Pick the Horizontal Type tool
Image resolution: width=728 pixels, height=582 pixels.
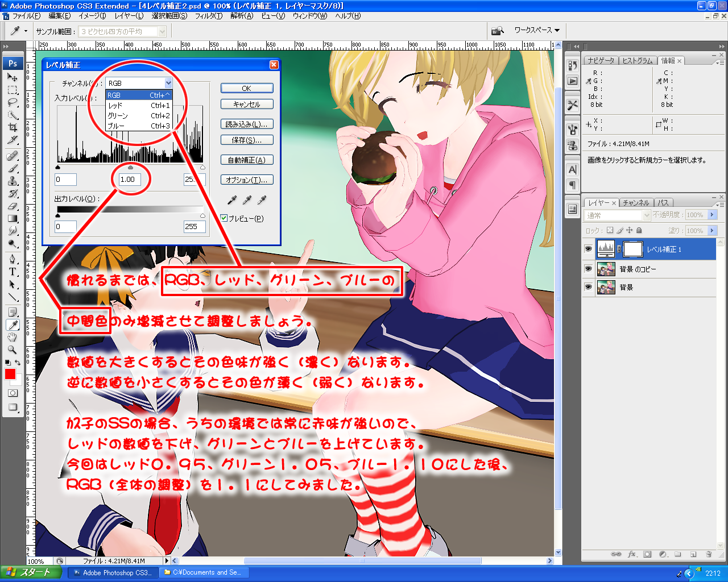13,272
